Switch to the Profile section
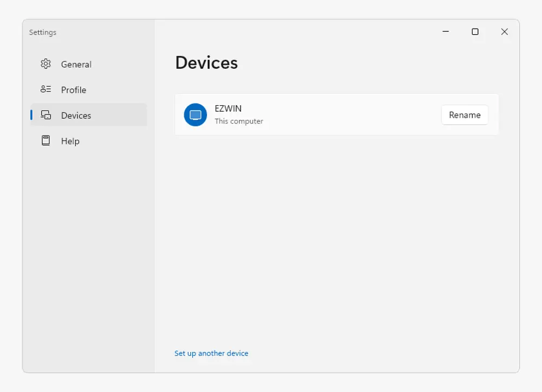 click(74, 90)
